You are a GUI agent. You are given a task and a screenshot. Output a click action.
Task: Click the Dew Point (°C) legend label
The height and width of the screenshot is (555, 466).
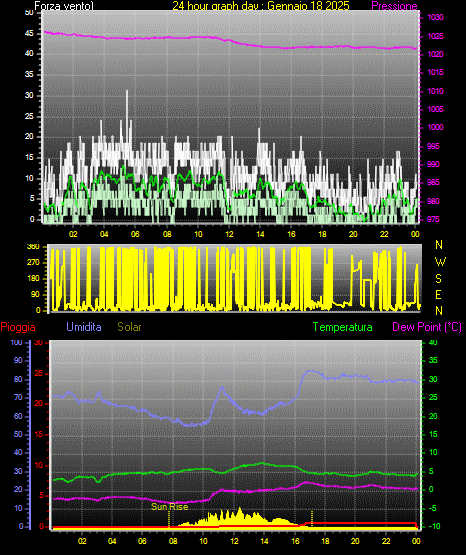click(427, 327)
